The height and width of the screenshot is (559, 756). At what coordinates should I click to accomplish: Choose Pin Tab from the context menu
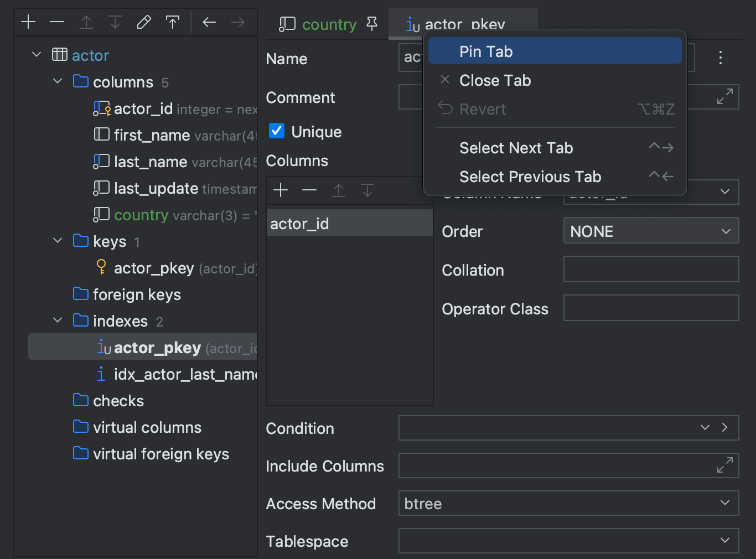[x=485, y=51]
